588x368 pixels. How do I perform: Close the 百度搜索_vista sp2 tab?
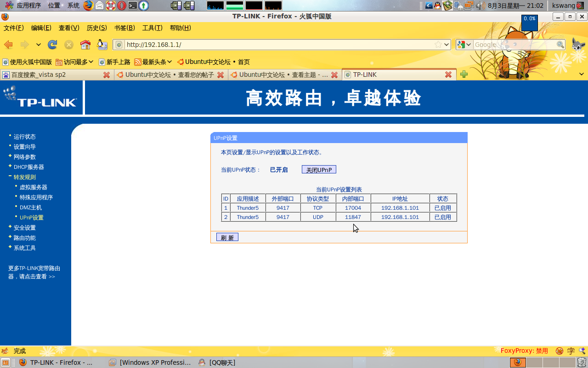coord(107,75)
